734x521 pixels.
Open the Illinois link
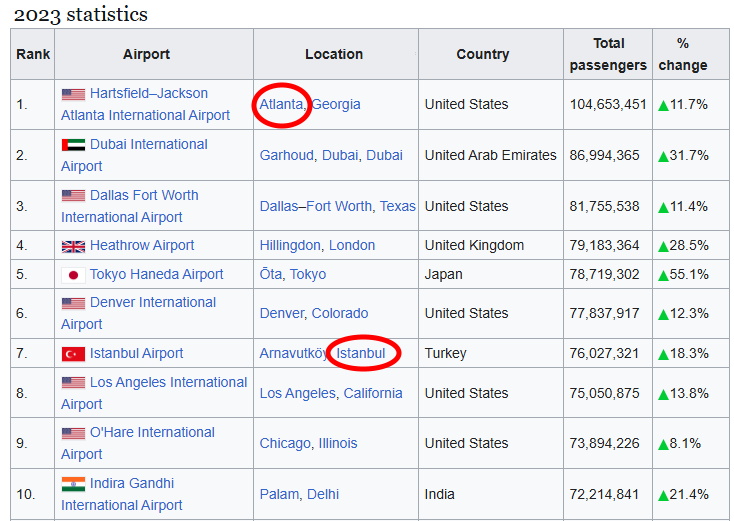click(x=338, y=443)
